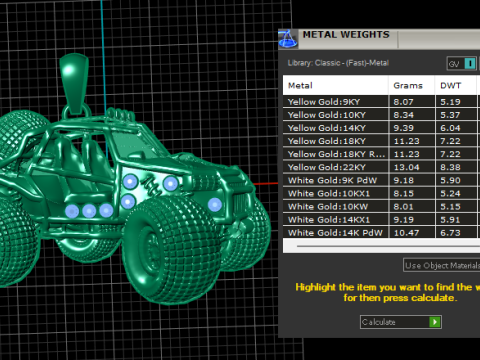Click the 5.19 DWT value
The image size is (480, 360).
(x=450, y=102)
